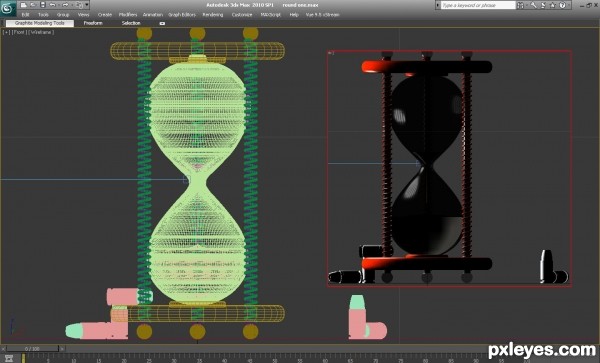Click the 0 / 100 time slider handle
Image resolution: width=600 pixels, height=363 pixels.
33,348
